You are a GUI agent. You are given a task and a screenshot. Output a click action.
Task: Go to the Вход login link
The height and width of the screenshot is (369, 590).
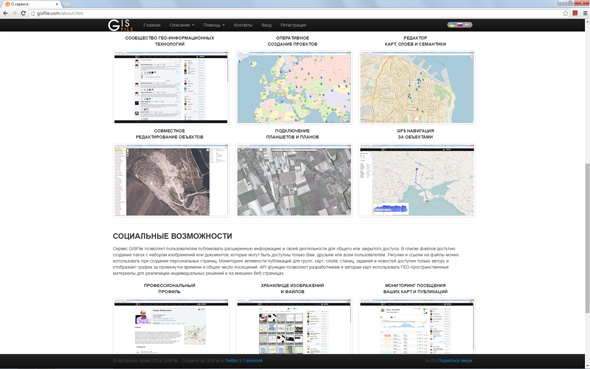coord(266,25)
